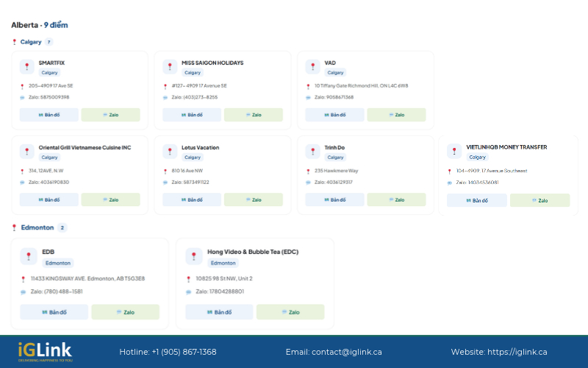Click the Edmonton tag under Hong Video
The height and width of the screenshot is (368, 588).
[x=223, y=263]
